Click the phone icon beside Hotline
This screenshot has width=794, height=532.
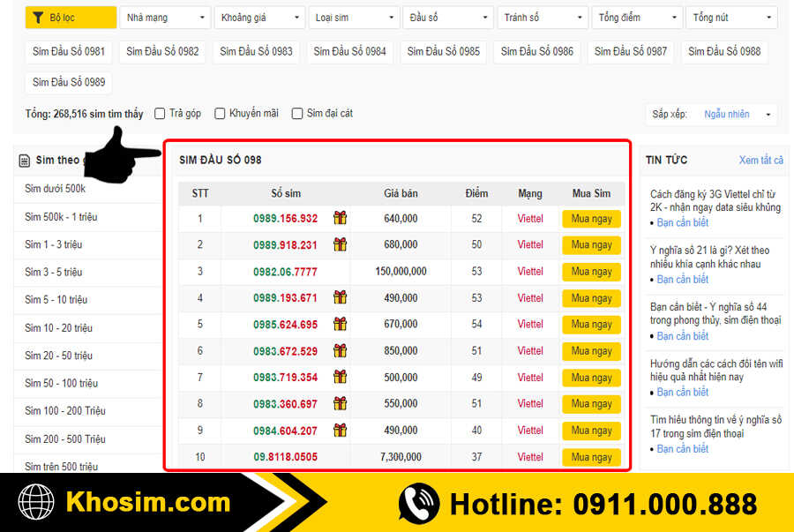coord(419,504)
